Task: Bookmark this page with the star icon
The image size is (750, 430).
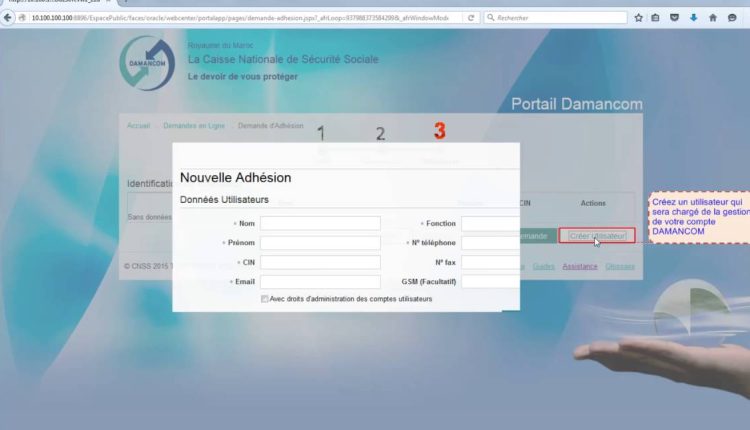Action: click(638, 18)
